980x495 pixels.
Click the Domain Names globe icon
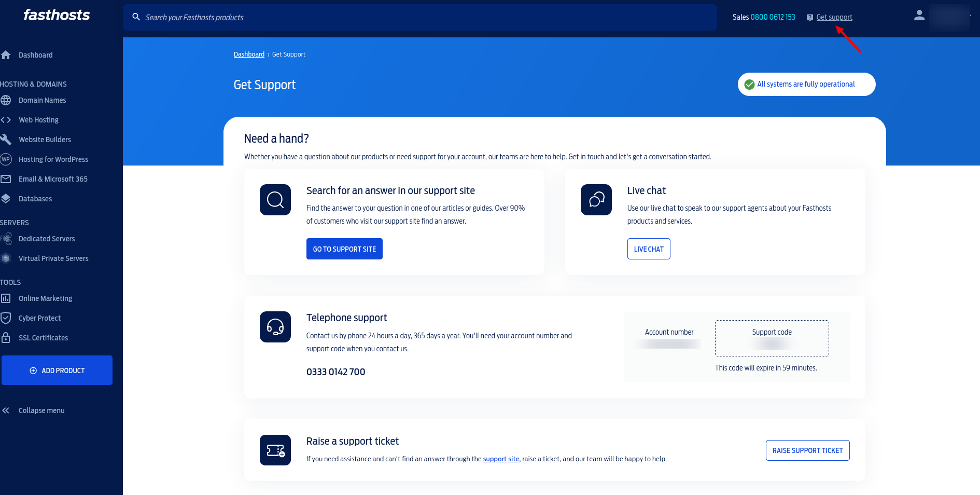[x=6, y=100]
